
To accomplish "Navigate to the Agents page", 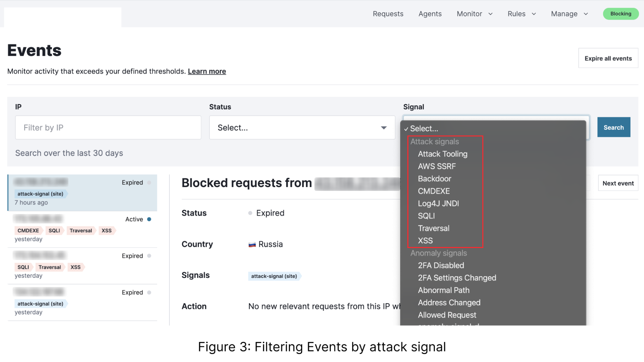I will coord(430,14).
